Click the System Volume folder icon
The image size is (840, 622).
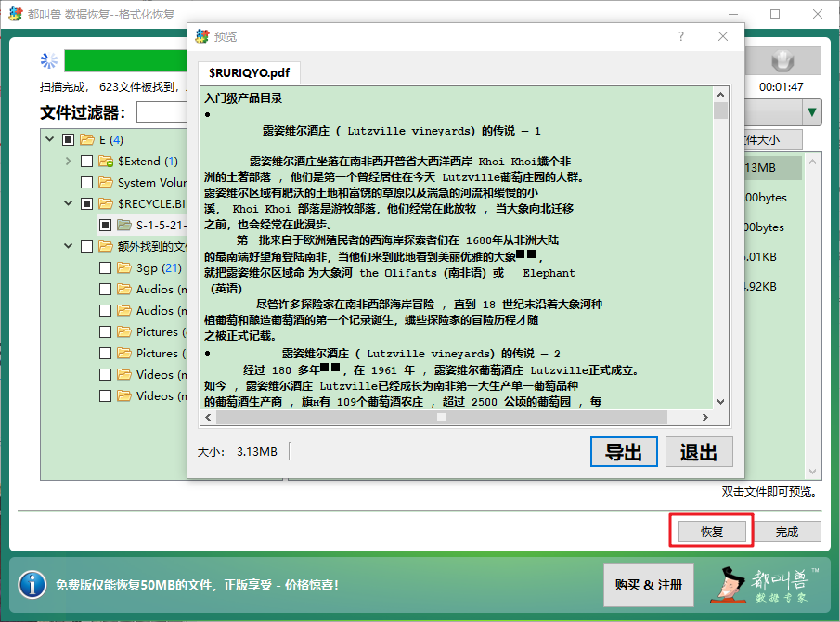(x=106, y=183)
